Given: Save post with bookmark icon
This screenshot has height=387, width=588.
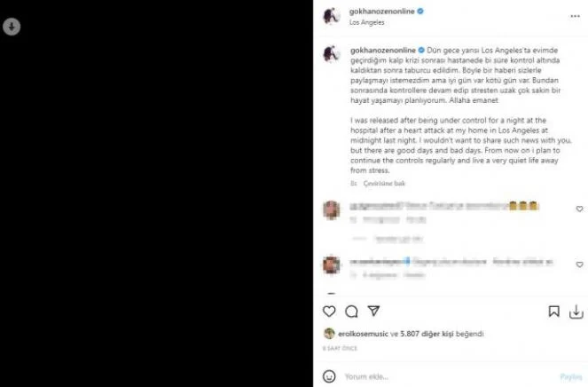Looking at the screenshot, I should (554, 312).
